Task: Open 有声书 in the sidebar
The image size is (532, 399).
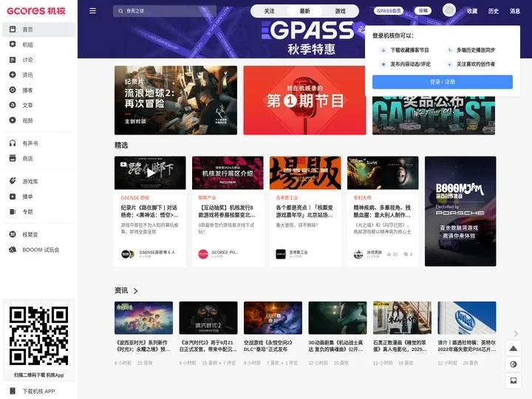Action: click(x=38, y=143)
